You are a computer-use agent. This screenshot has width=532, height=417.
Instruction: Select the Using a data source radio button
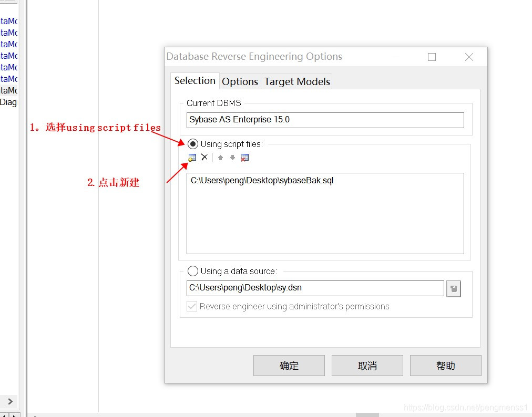[193, 271]
